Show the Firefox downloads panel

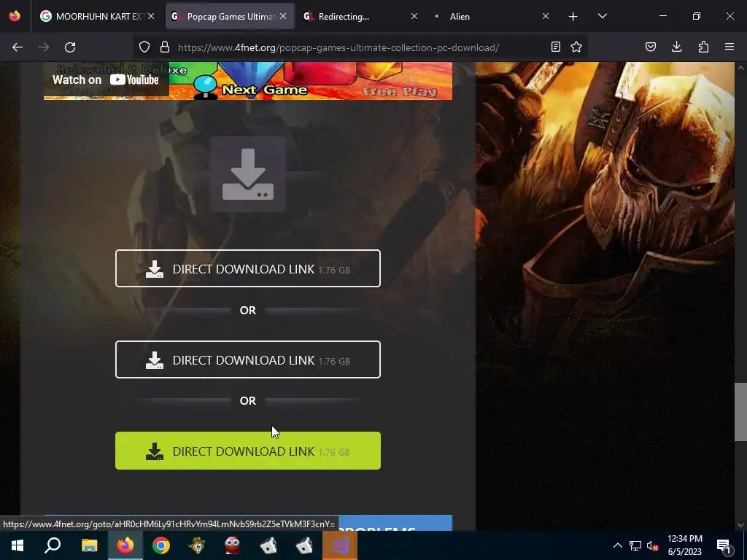(x=676, y=47)
